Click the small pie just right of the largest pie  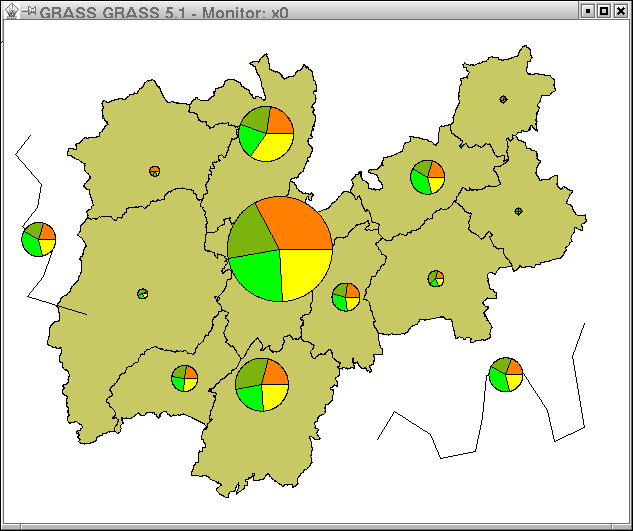346,297
